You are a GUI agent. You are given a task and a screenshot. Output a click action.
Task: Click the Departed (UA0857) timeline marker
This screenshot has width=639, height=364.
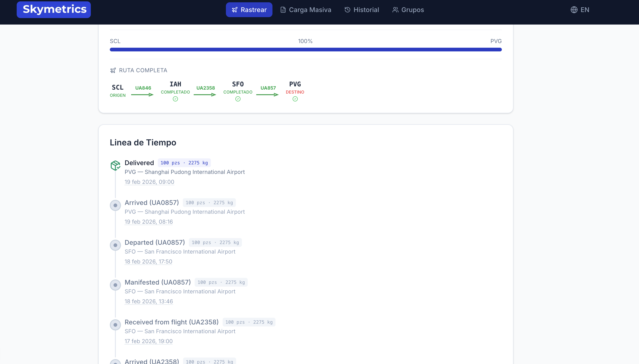point(115,245)
